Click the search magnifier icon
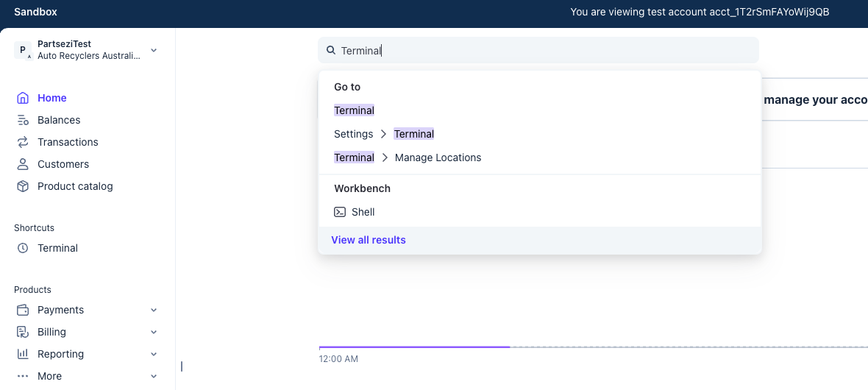This screenshot has width=868, height=390. point(331,51)
